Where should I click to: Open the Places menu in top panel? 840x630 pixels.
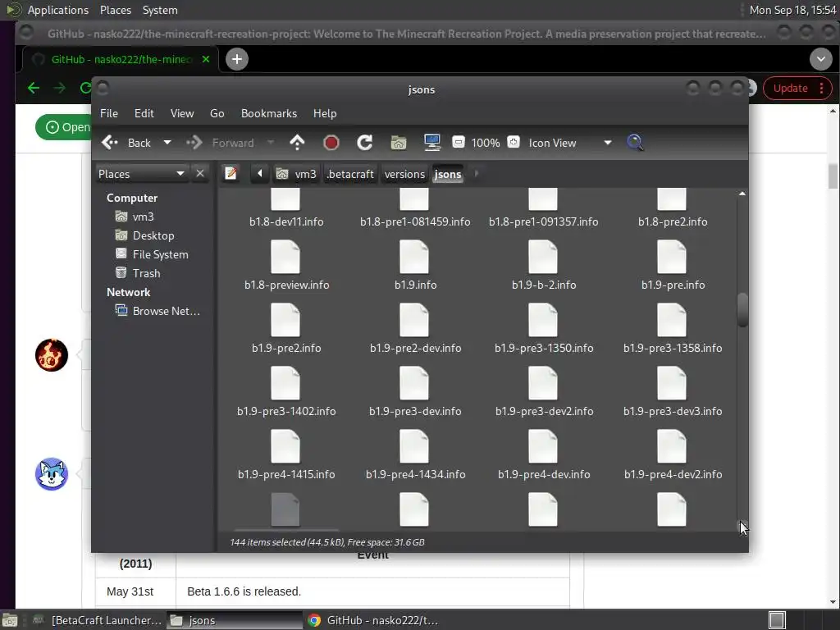pos(115,10)
